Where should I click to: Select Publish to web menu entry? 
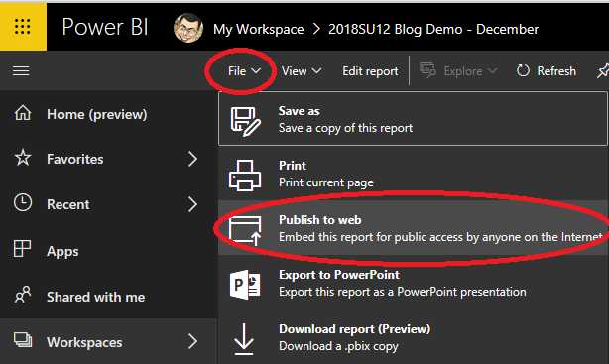414,228
